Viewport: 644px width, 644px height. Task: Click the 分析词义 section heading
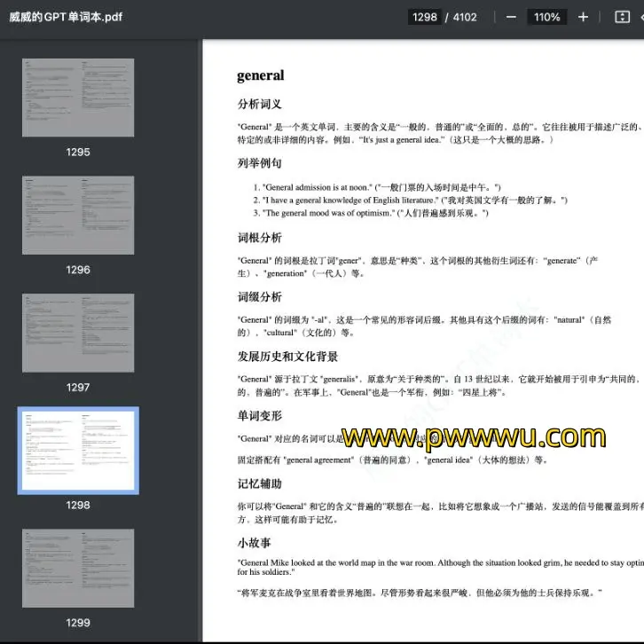pos(259,104)
